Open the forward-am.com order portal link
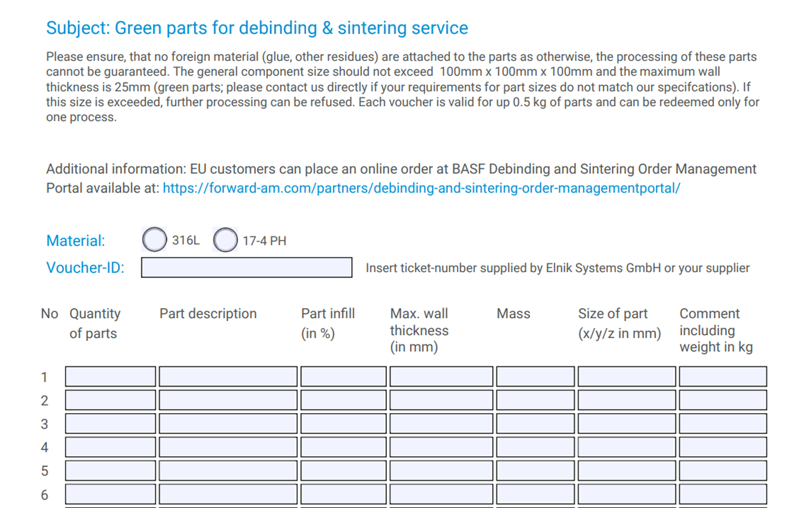This screenshot has height=508, width=812. click(421, 188)
